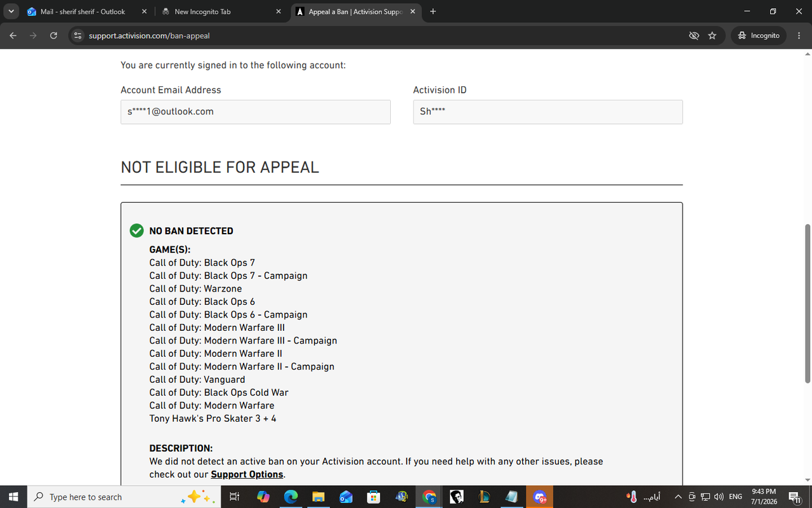The image size is (812, 508).
Task: Open a new browser tab
Action: (433, 11)
